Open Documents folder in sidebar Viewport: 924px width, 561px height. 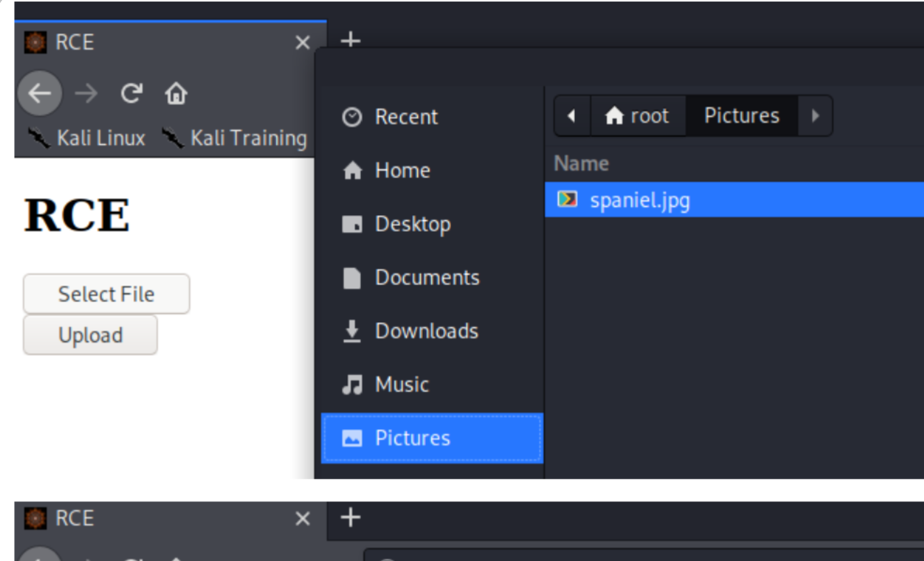click(x=432, y=278)
